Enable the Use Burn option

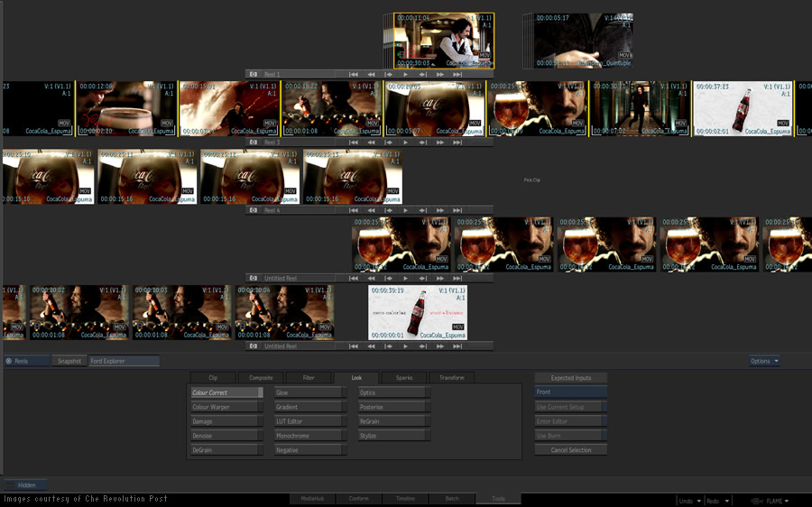coord(570,436)
